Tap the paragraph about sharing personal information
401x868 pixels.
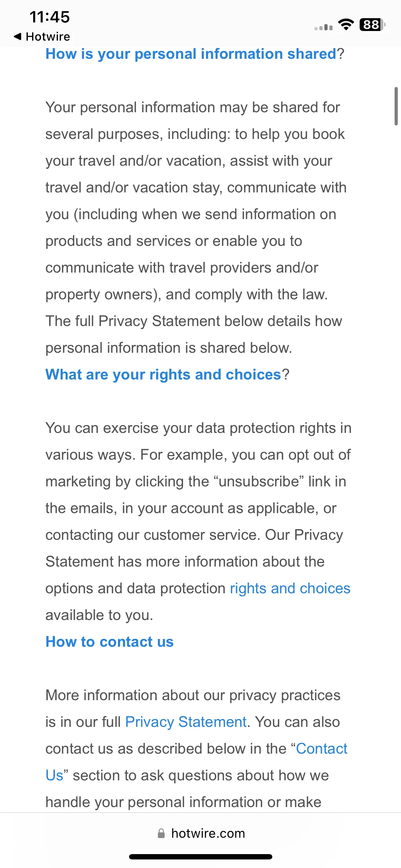point(196,227)
